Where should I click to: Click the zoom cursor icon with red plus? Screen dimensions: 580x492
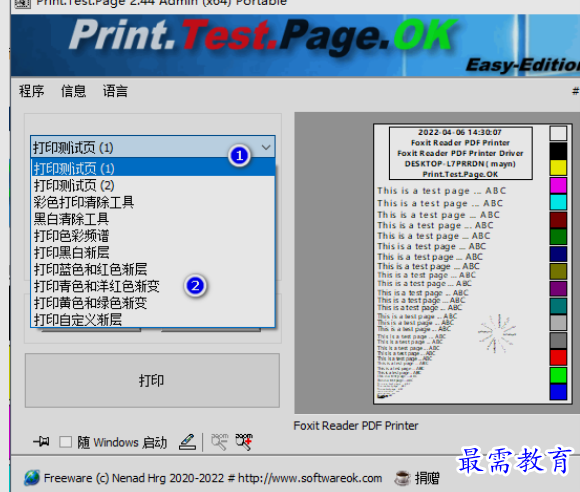244,442
